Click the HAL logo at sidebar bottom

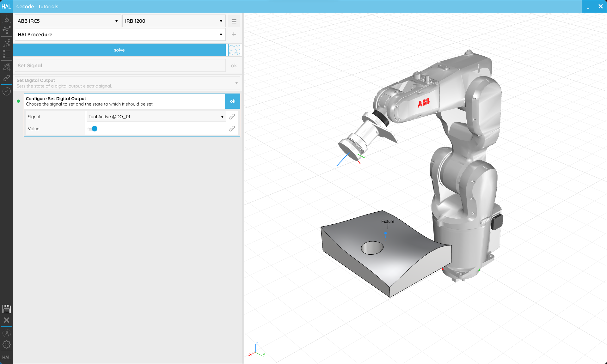pyautogui.click(x=6, y=357)
